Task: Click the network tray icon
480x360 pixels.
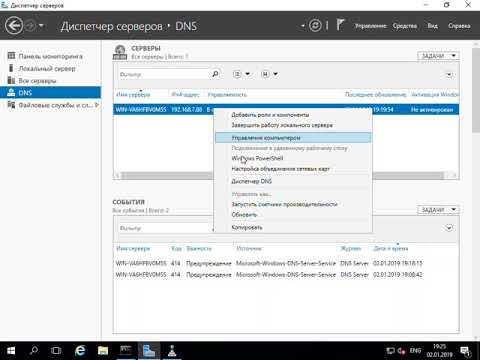Action: pos(390,351)
